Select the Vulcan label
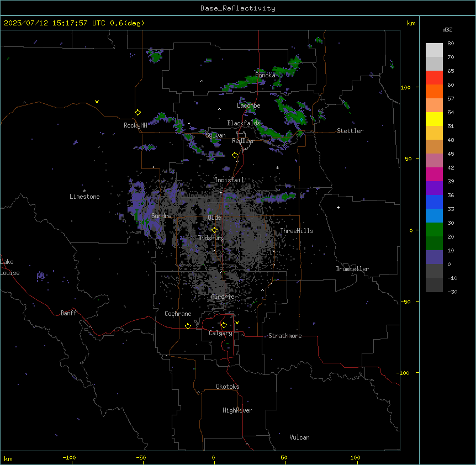This screenshot has width=476, height=465. click(300, 437)
